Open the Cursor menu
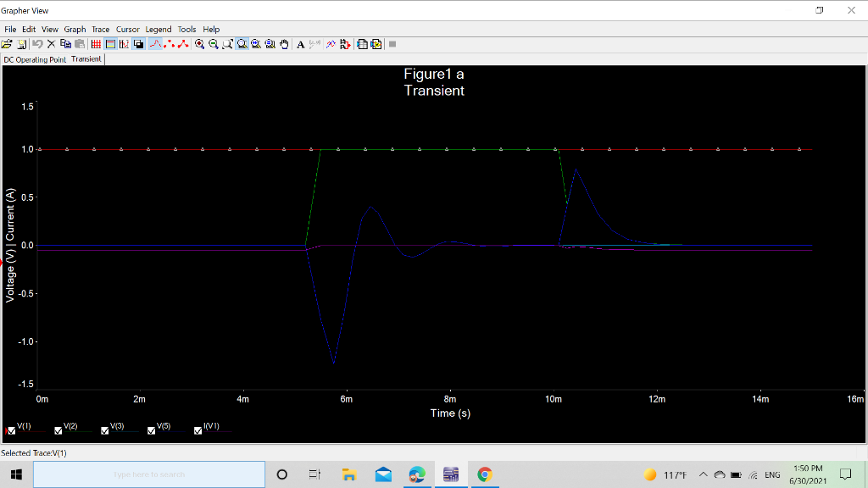 tap(128, 28)
